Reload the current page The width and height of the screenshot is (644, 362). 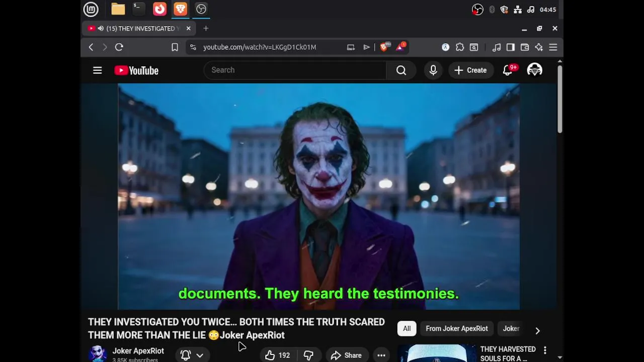pyautogui.click(x=119, y=47)
